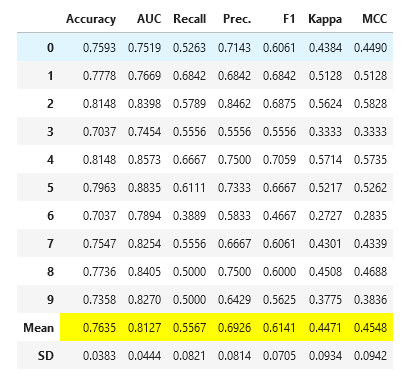The image size is (408, 375).
Task: Click the SD row label
Action: click(x=46, y=356)
